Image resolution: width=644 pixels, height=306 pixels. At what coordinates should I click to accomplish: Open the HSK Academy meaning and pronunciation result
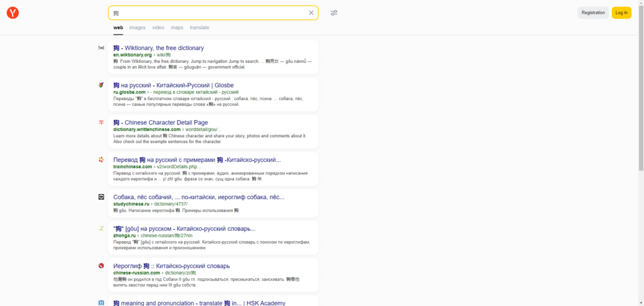click(x=199, y=303)
